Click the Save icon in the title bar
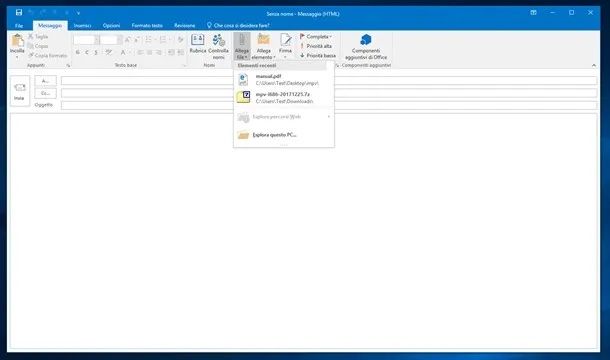Image resolution: width=610 pixels, height=360 pixels. pyautogui.click(x=19, y=12)
